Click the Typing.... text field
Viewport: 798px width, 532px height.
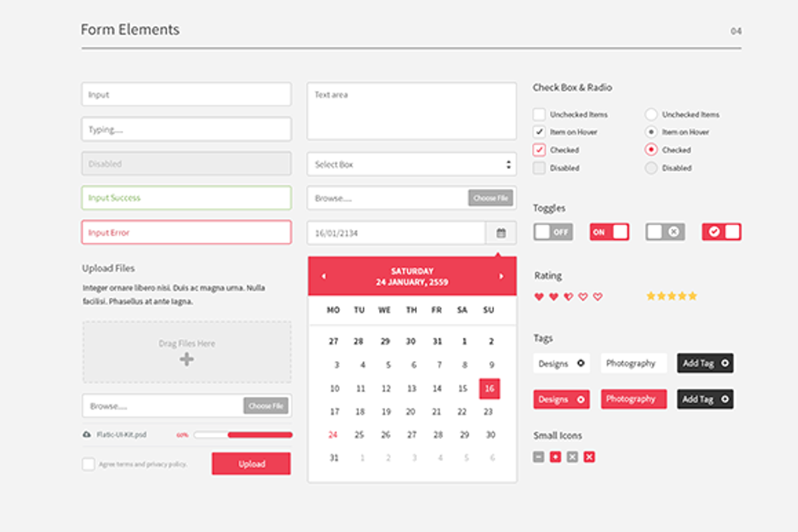click(x=186, y=129)
